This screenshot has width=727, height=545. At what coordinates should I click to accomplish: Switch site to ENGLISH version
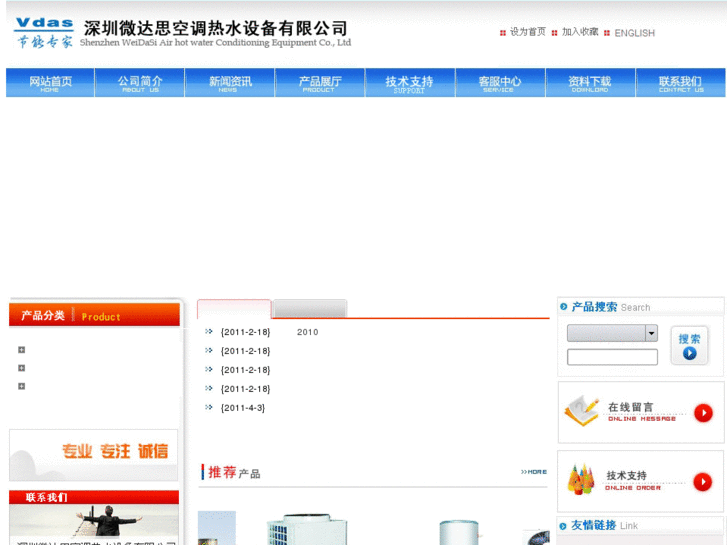coord(634,33)
